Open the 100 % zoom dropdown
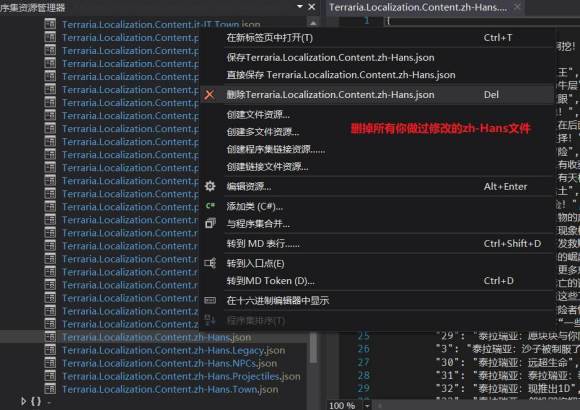The height and width of the screenshot is (410, 580). [x=367, y=406]
